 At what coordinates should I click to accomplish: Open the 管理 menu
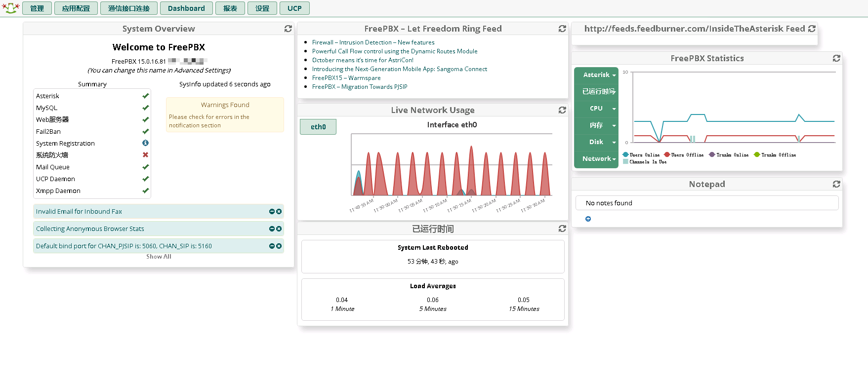pyautogui.click(x=37, y=8)
